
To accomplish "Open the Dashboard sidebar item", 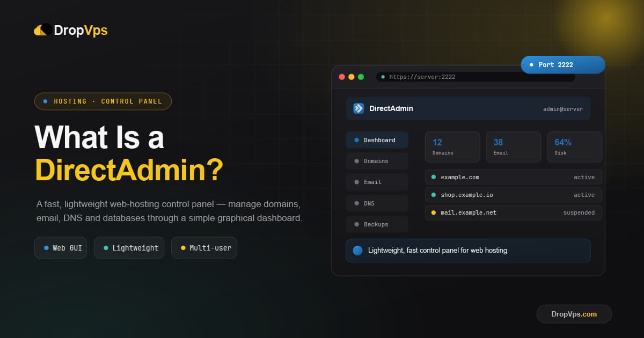I will [x=377, y=140].
